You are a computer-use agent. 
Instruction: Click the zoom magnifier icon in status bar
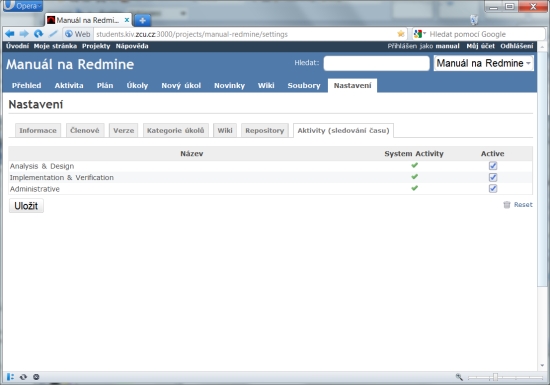[459, 377]
